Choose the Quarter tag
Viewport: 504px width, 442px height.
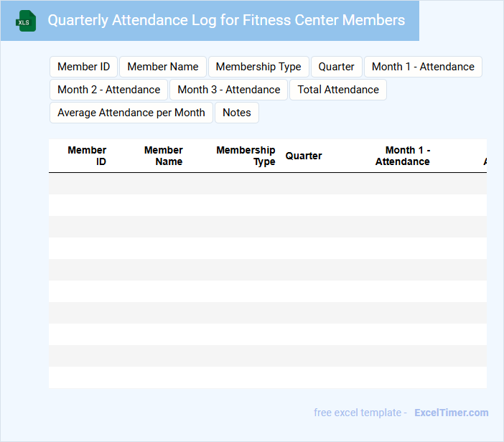click(x=337, y=67)
